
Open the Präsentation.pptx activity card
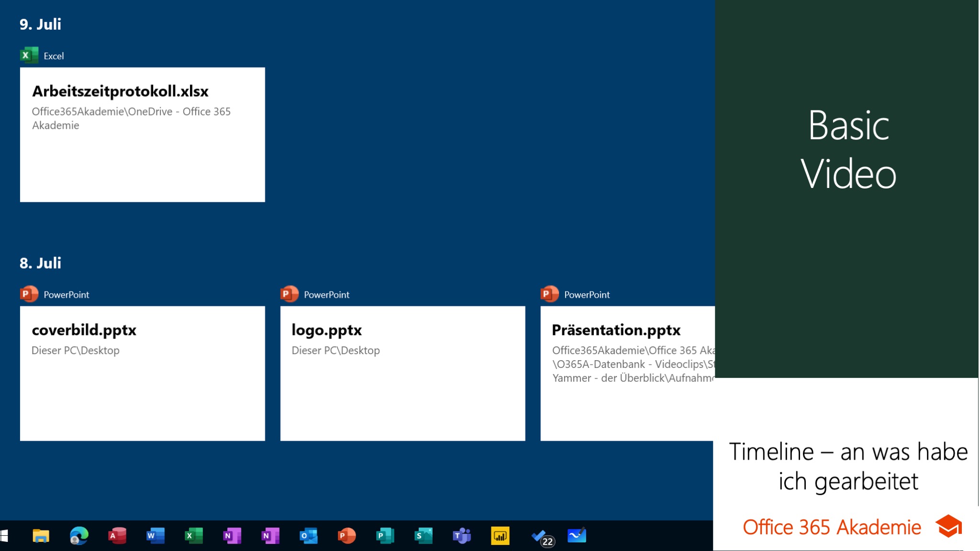click(627, 373)
